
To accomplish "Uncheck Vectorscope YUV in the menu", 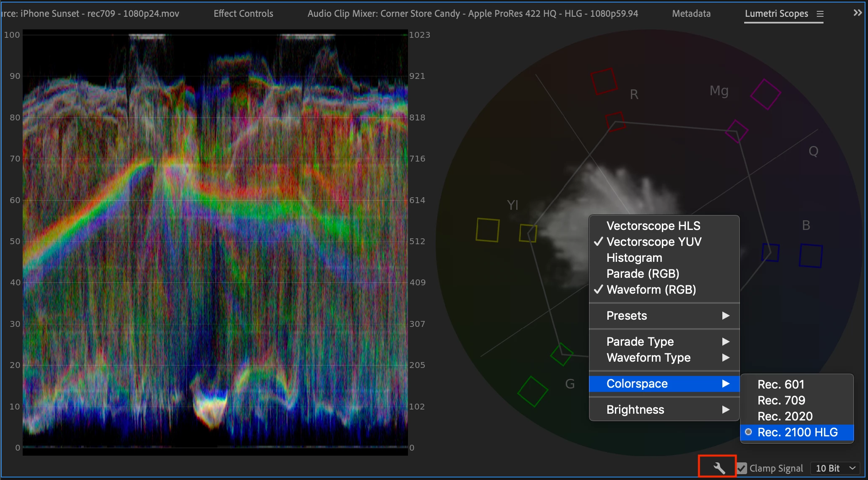I will tap(654, 242).
